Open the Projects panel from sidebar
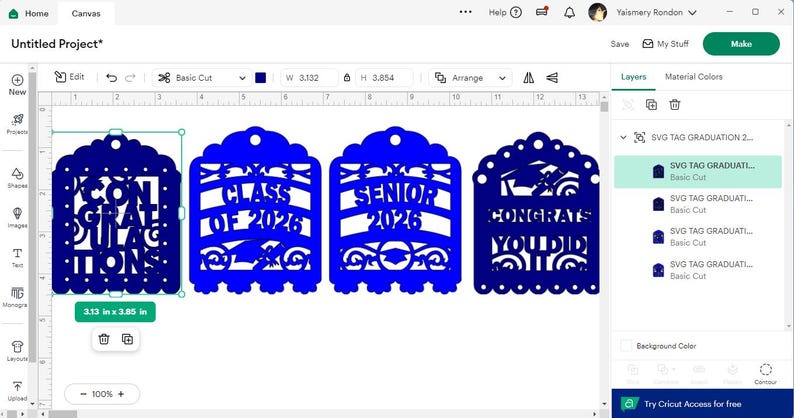The image size is (794, 418). [17, 124]
